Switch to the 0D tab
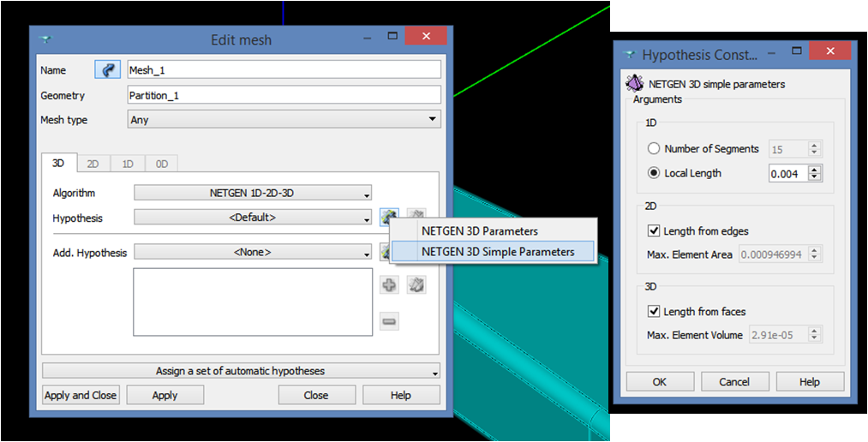The height and width of the screenshot is (442, 868). [162, 164]
